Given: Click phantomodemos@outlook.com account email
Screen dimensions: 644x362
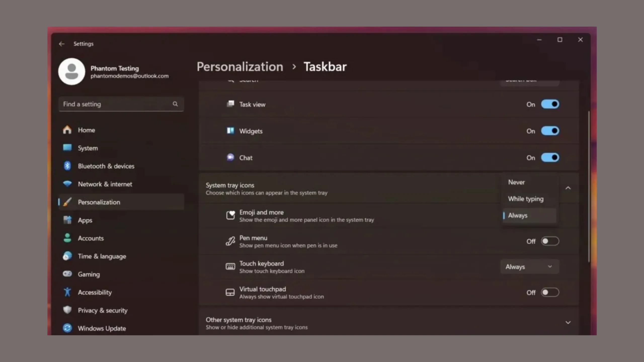Looking at the screenshot, I should point(130,76).
